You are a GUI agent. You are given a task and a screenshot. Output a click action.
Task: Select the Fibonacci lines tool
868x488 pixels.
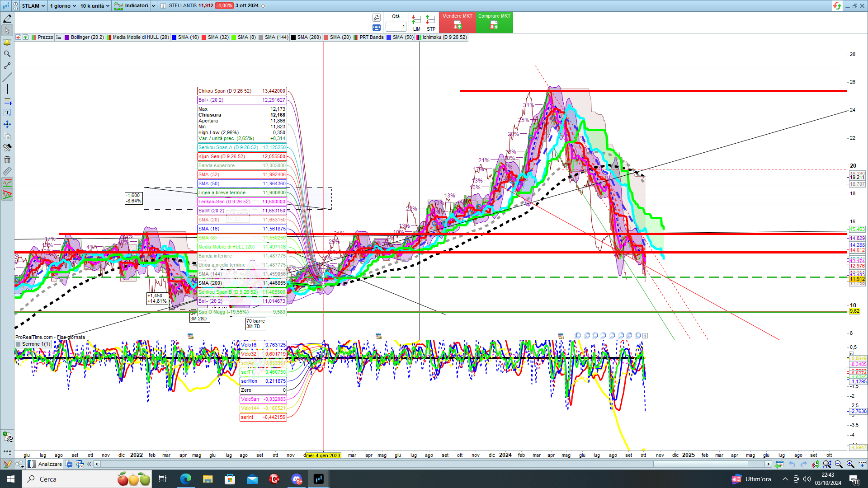tap(7, 101)
